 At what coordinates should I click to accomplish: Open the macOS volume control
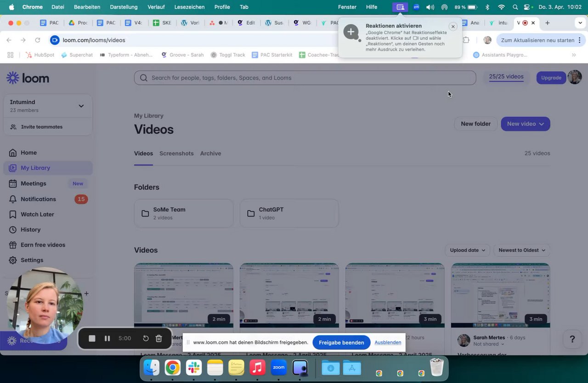[430, 7]
